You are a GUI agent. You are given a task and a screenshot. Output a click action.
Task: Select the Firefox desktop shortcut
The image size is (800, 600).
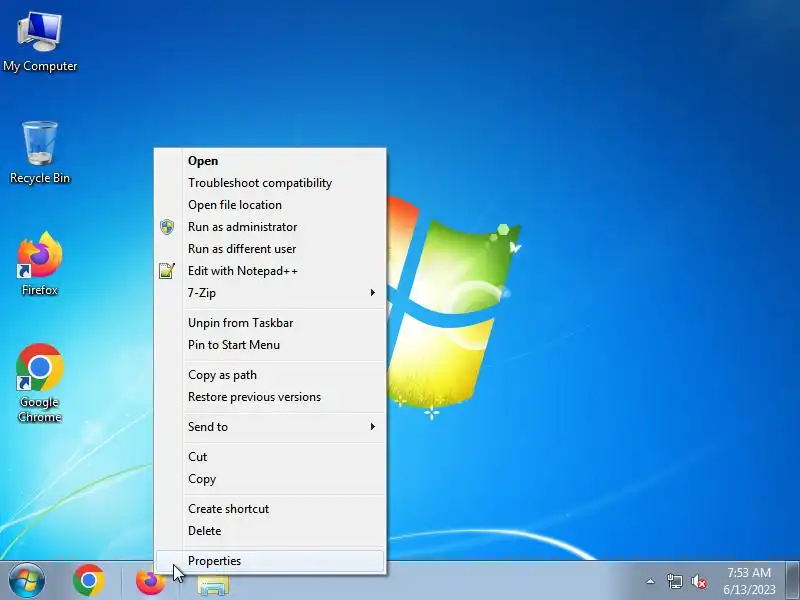point(40,263)
